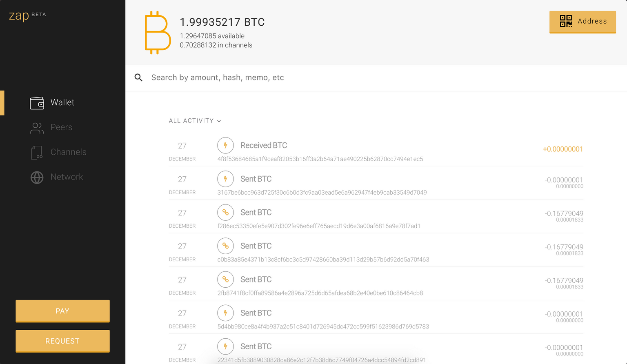Click the QR code icon on the Address button
The height and width of the screenshot is (364, 627).
[x=565, y=22]
